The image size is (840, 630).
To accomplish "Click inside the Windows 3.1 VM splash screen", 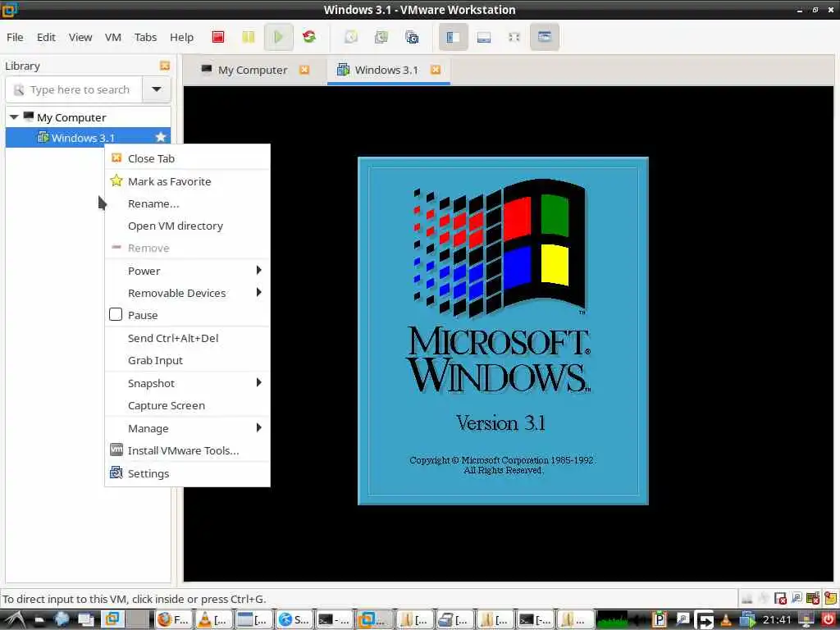I will (503, 331).
